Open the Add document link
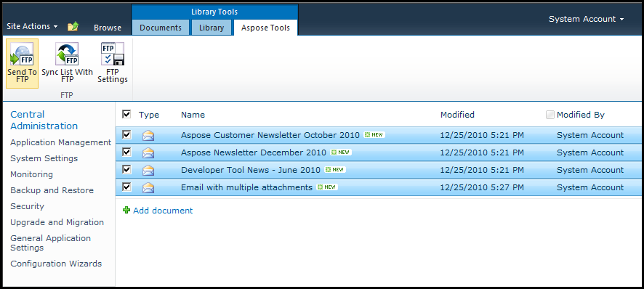 pyautogui.click(x=163, y=211)
